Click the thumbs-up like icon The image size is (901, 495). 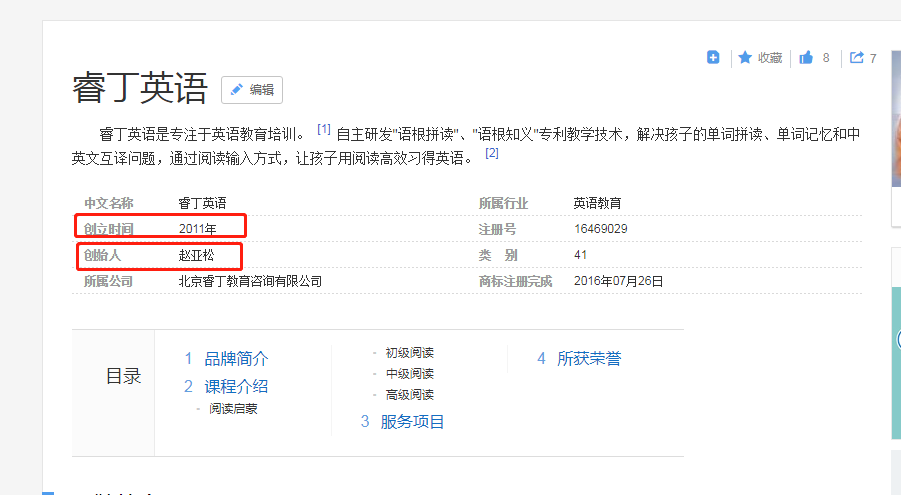pyautogui.click(x=806, y=58)
